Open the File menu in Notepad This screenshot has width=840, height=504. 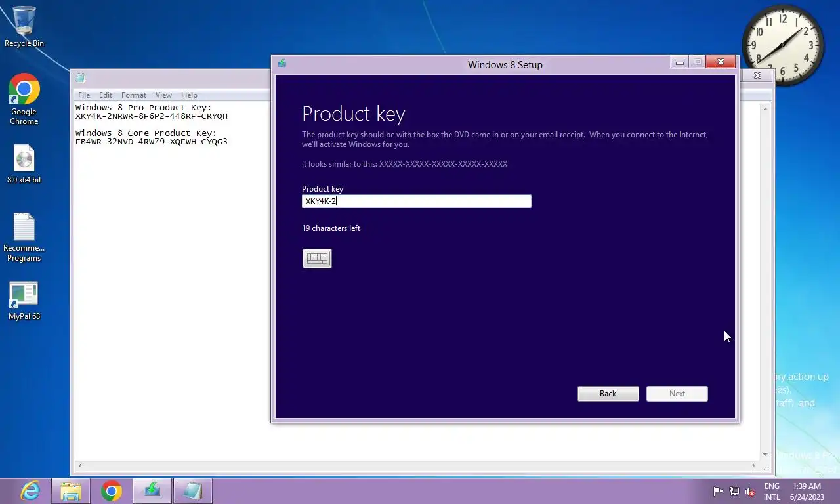pyautogui.click(x=84, y=95)
